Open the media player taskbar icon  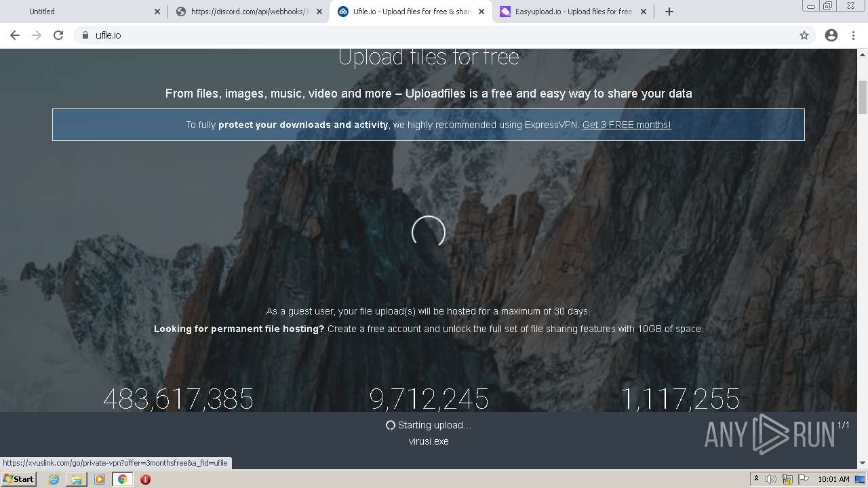100,479
